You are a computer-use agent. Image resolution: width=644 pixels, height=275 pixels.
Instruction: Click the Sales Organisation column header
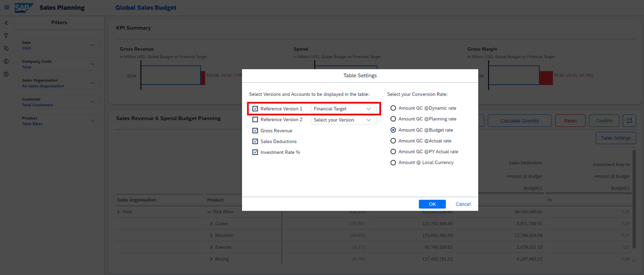(136, 200)
